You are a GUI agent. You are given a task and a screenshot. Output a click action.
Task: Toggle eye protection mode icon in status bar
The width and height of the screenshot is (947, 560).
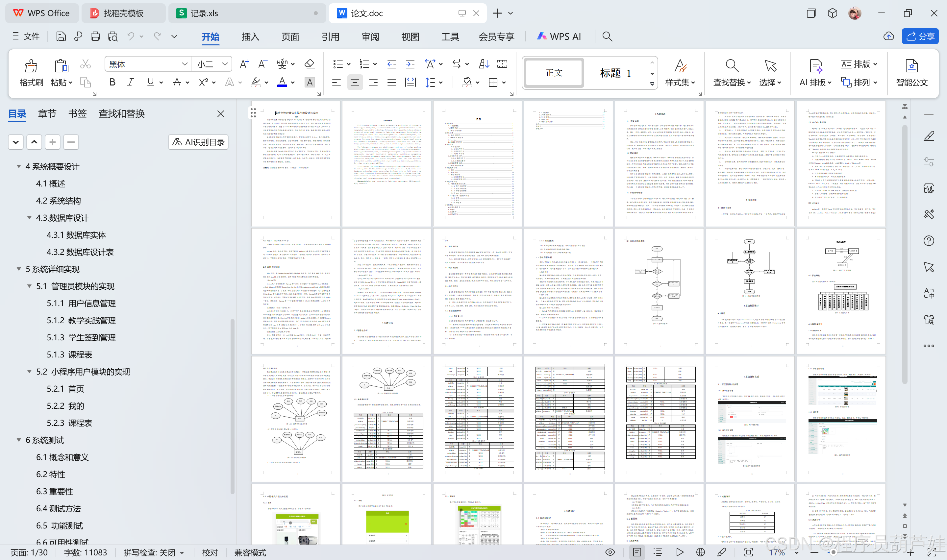[x=610, y=552]
